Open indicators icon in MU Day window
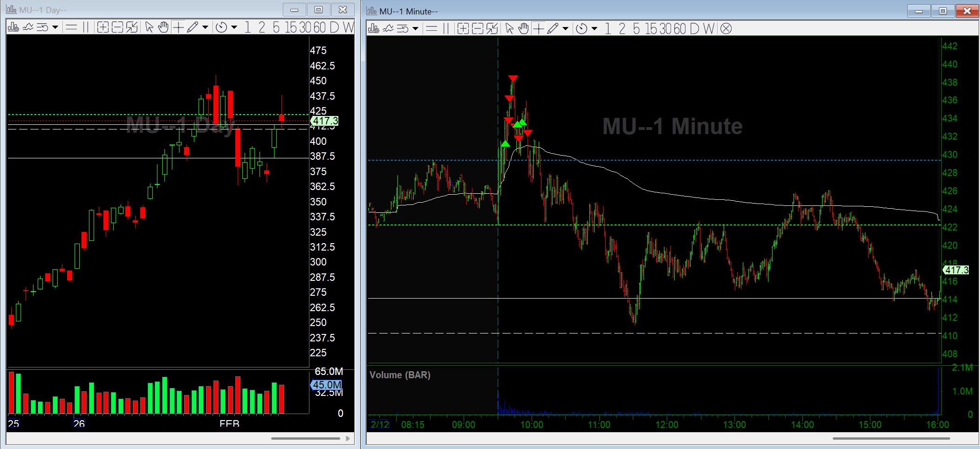The width and height of the screenshot is (980, 449). 28,27
